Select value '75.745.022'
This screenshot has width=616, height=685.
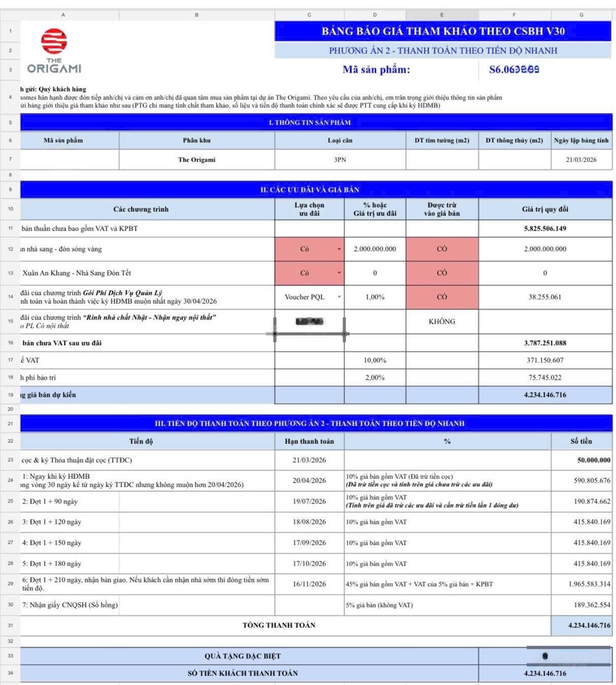[x=545, y=377]
